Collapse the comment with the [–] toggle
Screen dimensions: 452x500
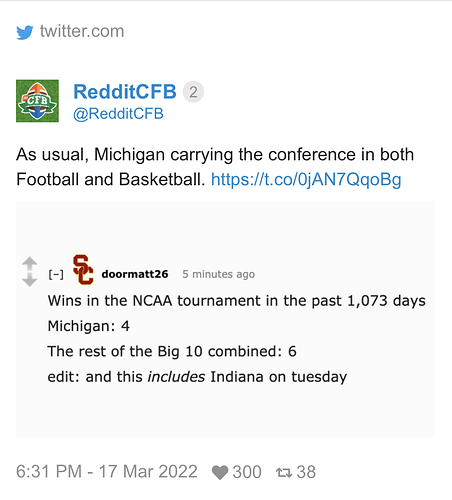click(x=56, y=274)
